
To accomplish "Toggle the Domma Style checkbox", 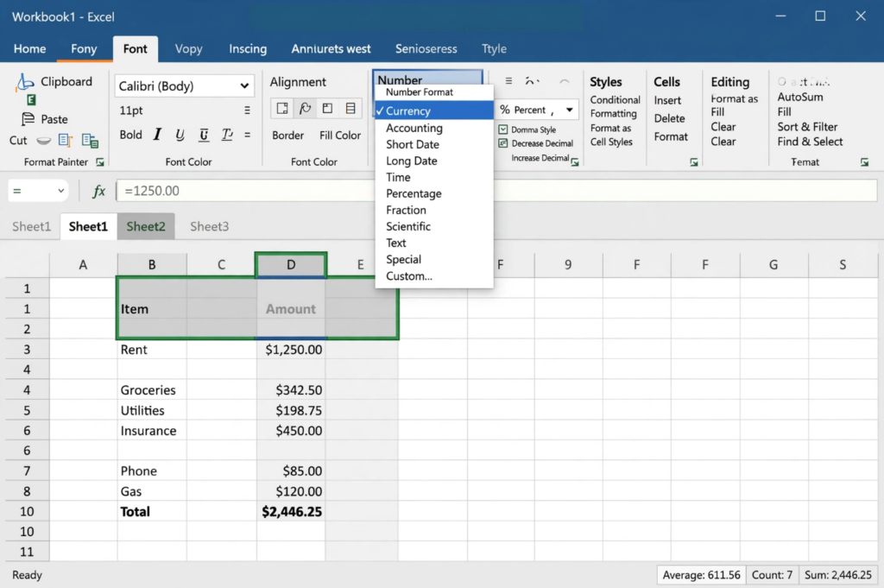I will coord(503,130).
